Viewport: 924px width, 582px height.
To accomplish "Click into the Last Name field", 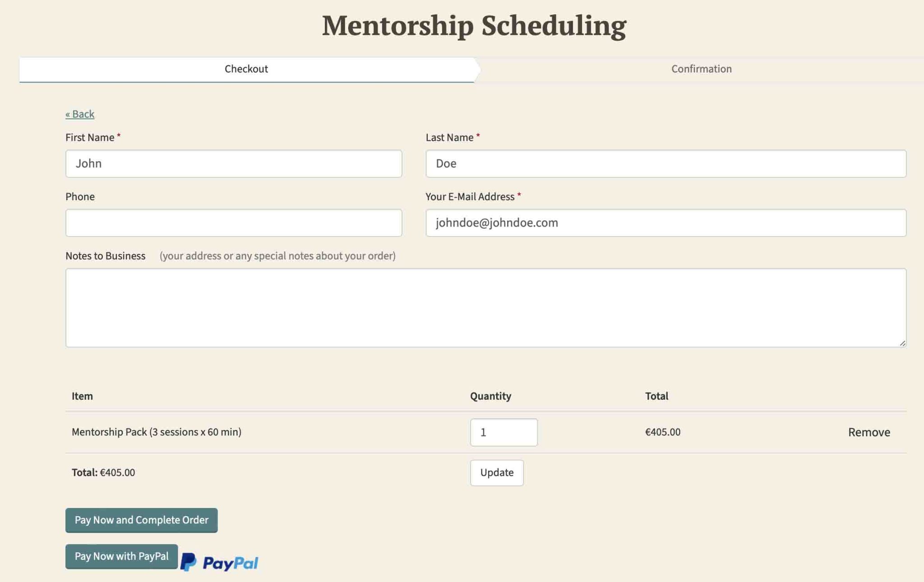I will (x=665, y=163).
